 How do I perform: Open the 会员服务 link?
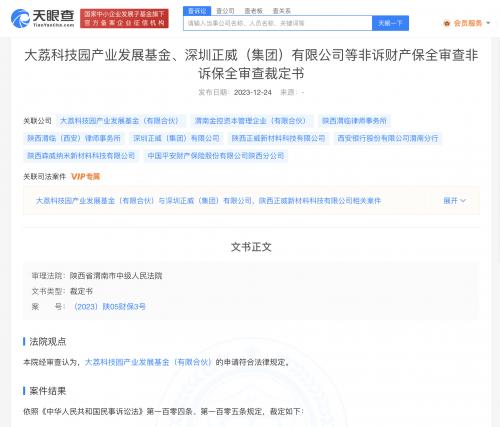coord(468,23)
